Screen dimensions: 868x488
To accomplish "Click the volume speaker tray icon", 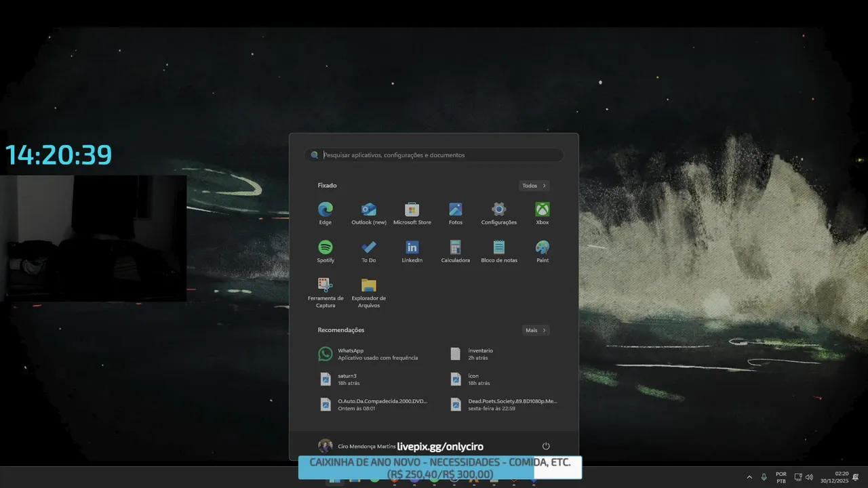I will [x=809, y=477].
